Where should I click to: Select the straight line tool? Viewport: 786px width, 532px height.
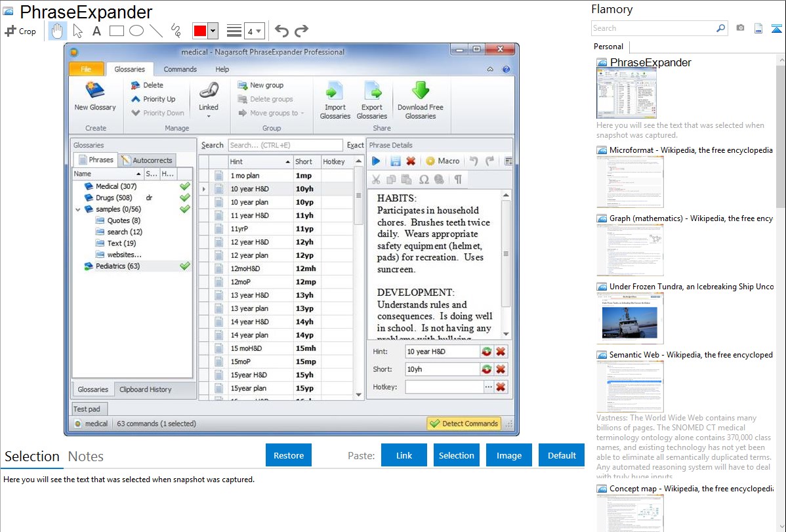tap(156, 31)
